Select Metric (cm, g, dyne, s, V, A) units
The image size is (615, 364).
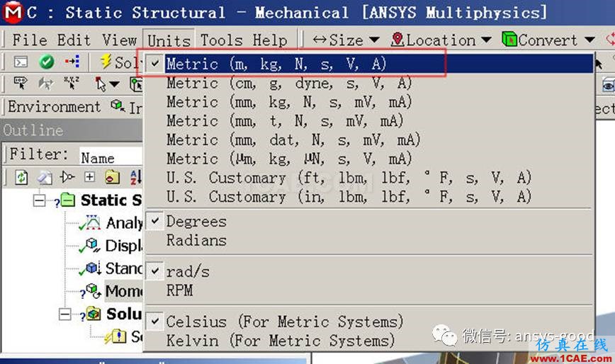pyautogui.click(x=368, y=83)
